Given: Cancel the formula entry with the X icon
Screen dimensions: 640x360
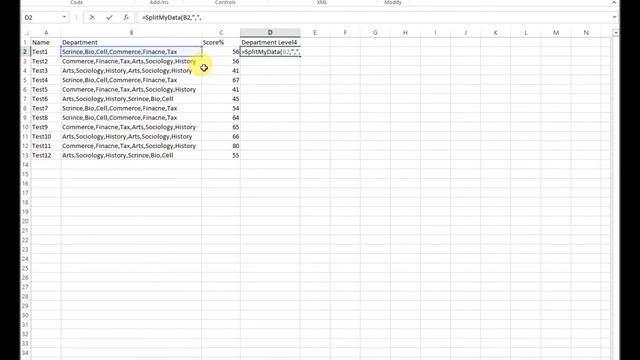Looking at the screenshot, I should tap(92, 18).
